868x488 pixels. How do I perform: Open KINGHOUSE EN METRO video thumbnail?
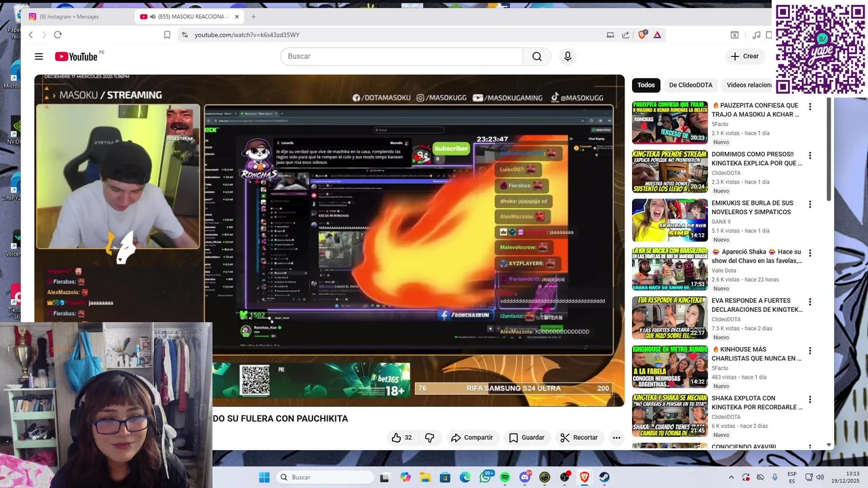pyautogui.click(x=670, y=367)
